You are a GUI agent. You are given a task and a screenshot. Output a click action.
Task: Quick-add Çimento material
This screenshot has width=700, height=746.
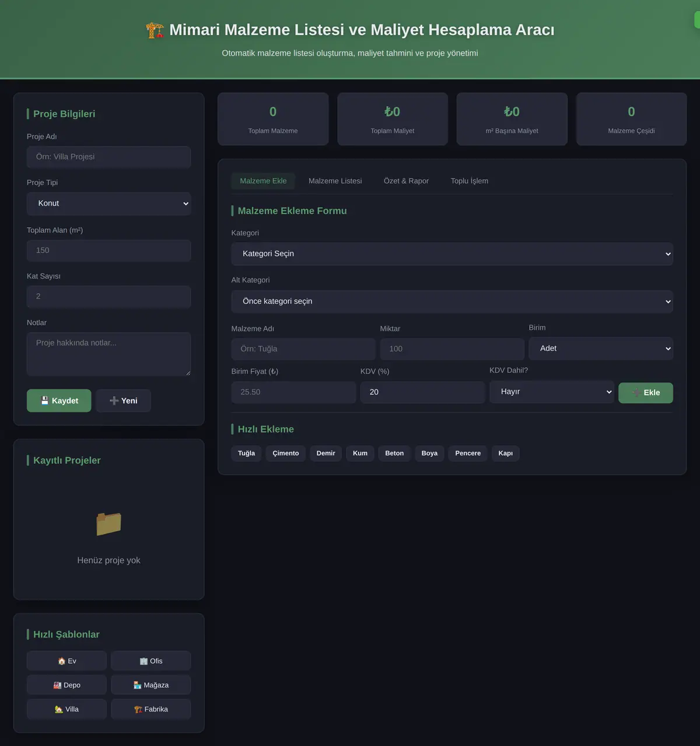point(286,454)
